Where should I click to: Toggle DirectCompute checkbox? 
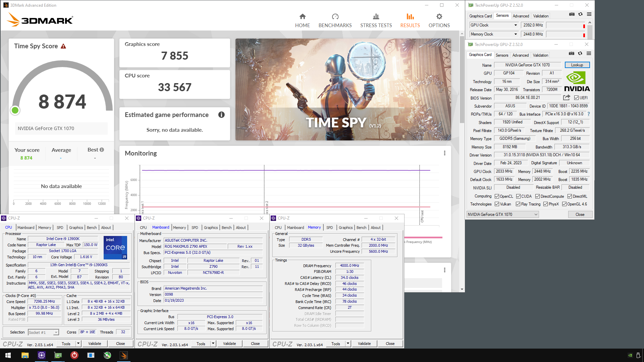pyautogui.click(x=537, y=196)
